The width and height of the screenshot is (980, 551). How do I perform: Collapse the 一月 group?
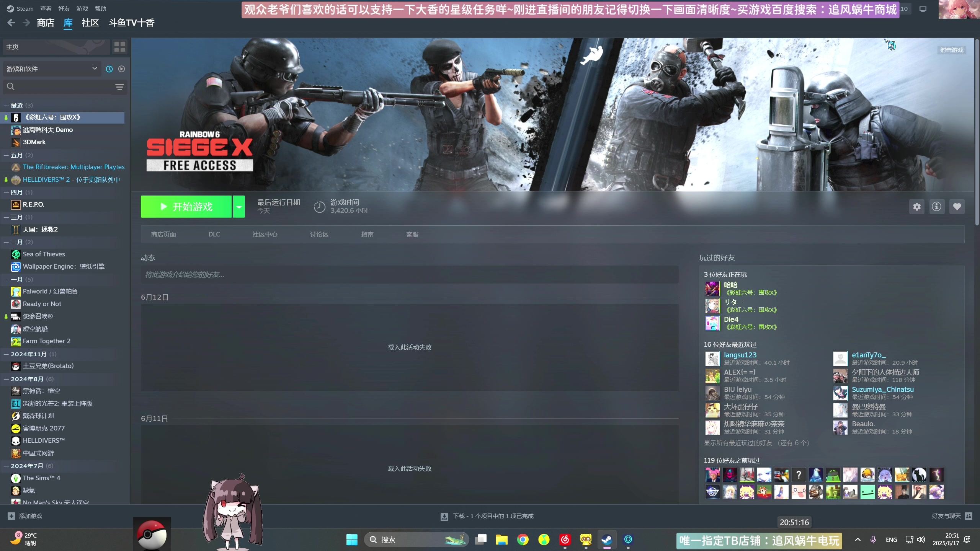pyautogui.click(x=6, y=279)
